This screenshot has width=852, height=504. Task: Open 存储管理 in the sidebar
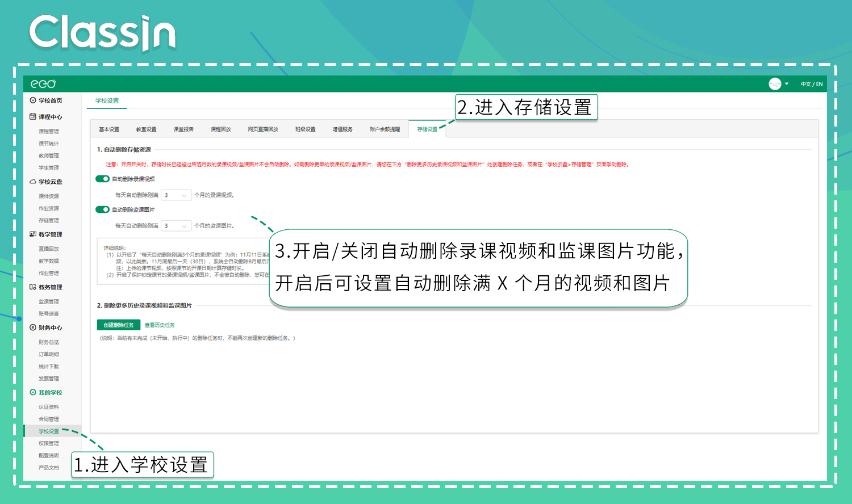coord(49,221)
